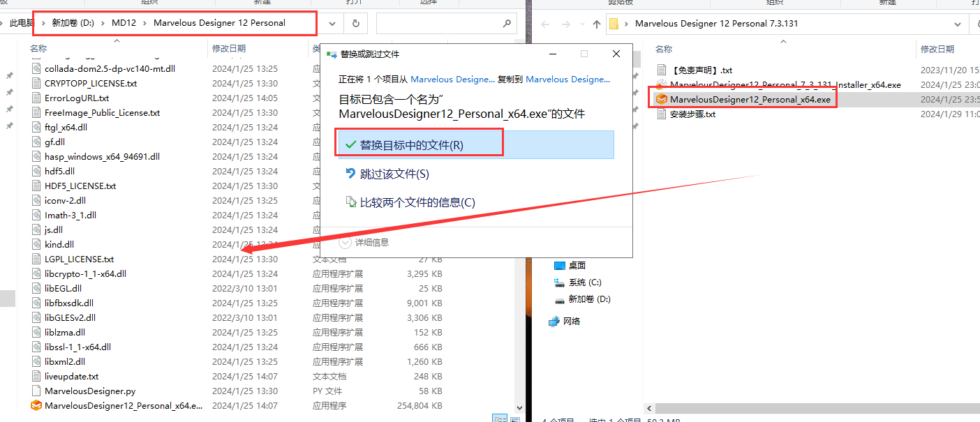The width and height of the screenshot is (980, 422).
Task: Select kind.dll in the left file list
Action: click(x=59, y=244)
